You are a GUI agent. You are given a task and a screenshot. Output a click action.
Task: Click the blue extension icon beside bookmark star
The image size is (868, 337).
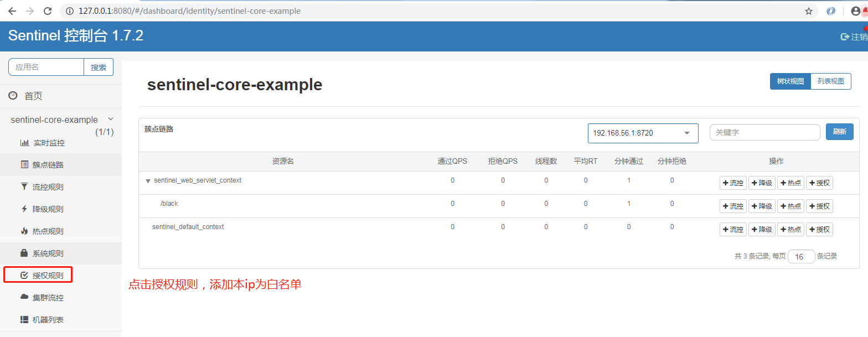pyautogui.click(x=831, y=11)
